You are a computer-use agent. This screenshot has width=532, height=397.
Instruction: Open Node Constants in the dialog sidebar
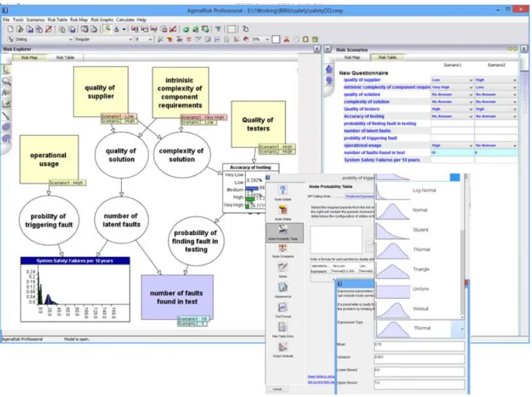coord(283,252)
